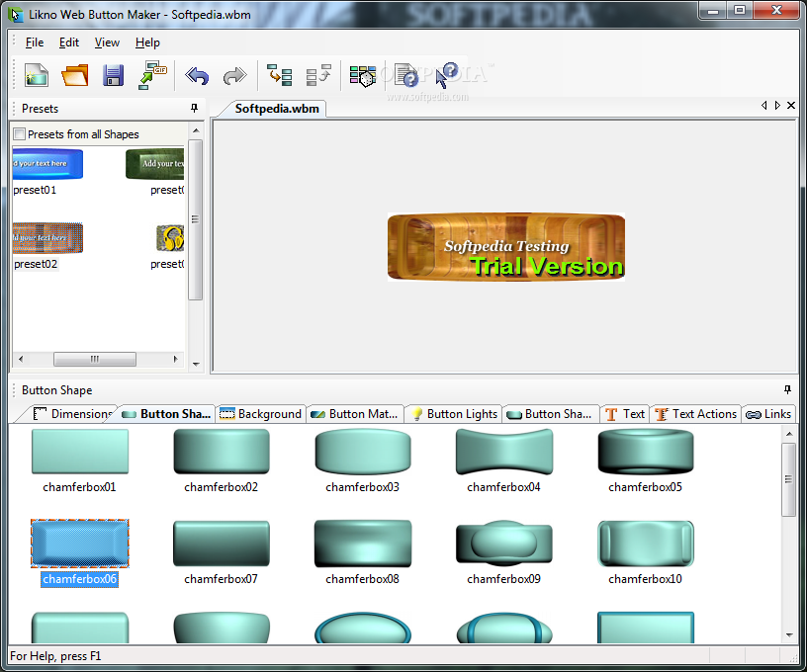Click the preset01 label text
The height and width of the screenshot is (672, 807).
(35, 191)
